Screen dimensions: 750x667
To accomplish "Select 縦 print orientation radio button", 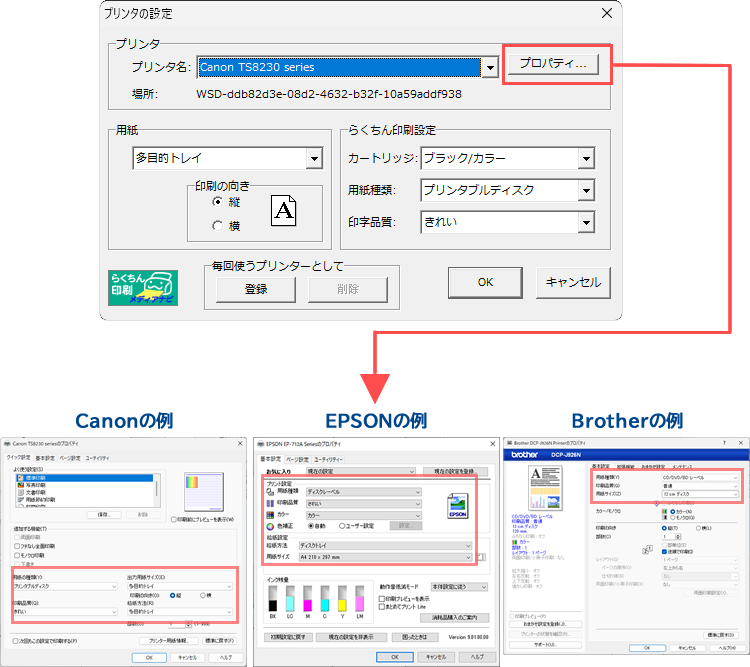I will [x=218, y=202].
